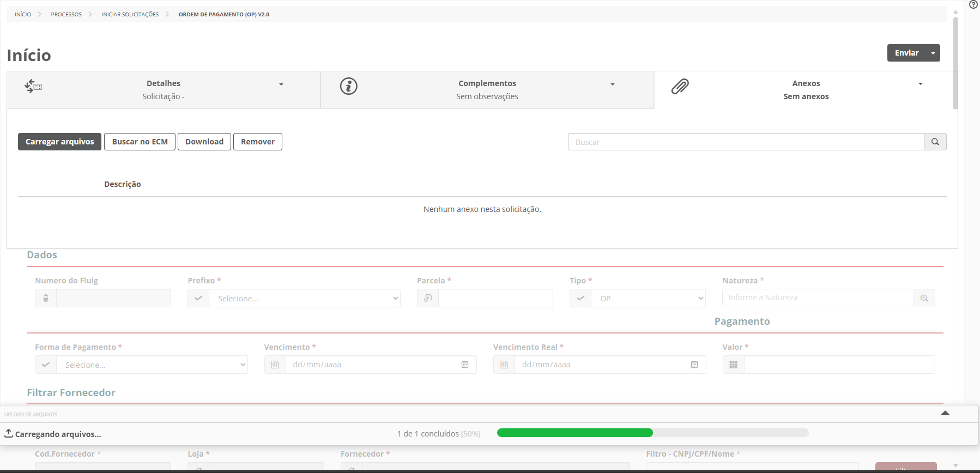
Task: Switch to the Detalhes tab
Action: click(164, 90)
